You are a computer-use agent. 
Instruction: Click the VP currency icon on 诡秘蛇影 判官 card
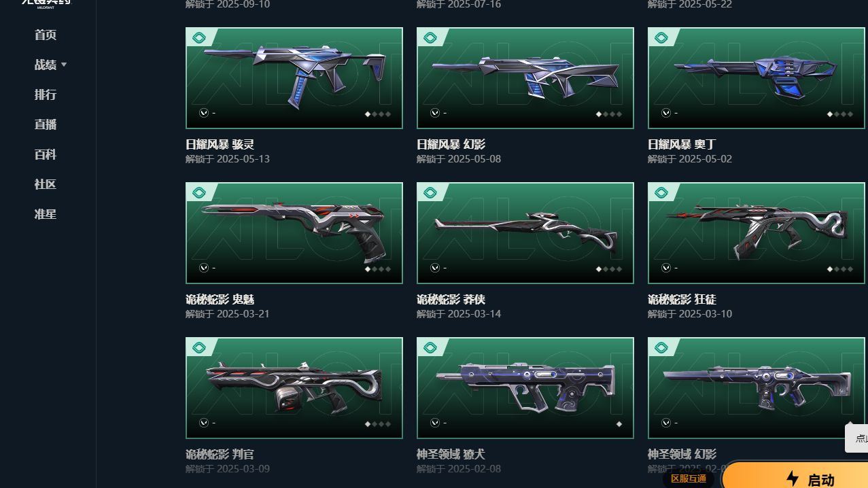tap(204, 423)
